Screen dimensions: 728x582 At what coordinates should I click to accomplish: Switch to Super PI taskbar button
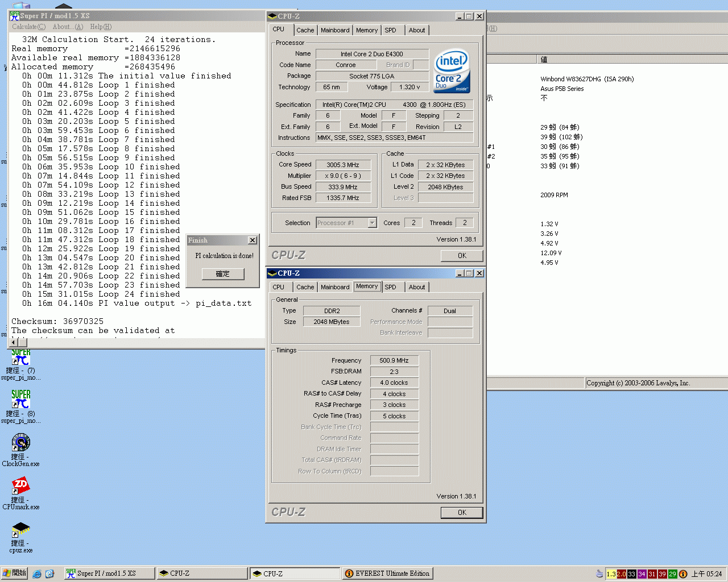109,573
